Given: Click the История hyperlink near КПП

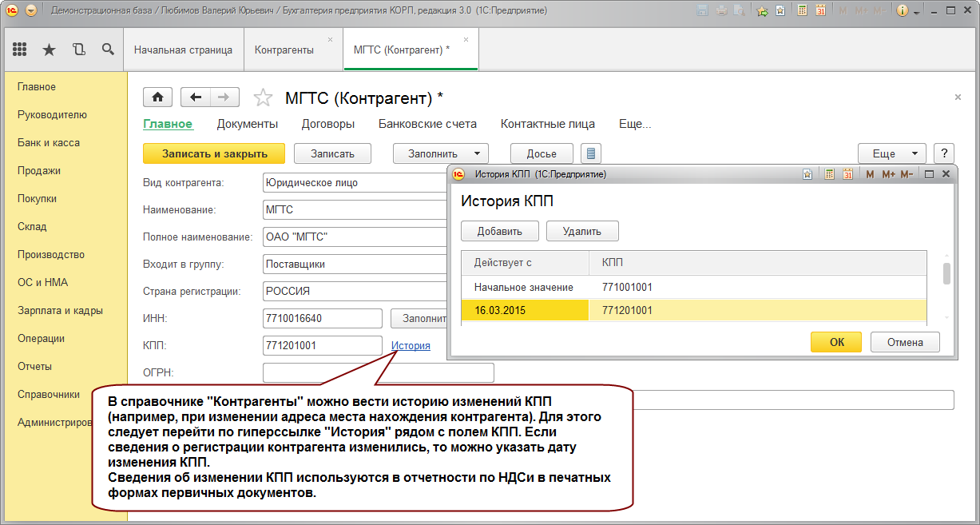Looking at the screenshot, I should click(x=411, y=345).
